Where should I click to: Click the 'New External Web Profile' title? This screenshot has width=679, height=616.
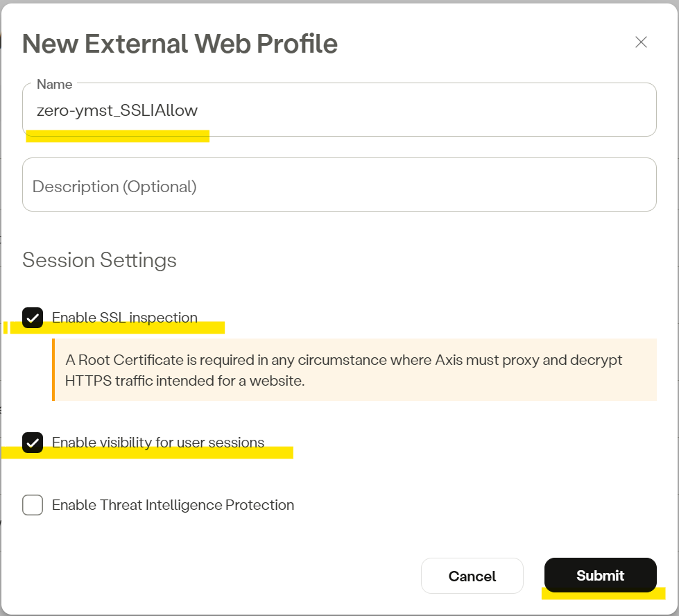click(x=180, y=44)
